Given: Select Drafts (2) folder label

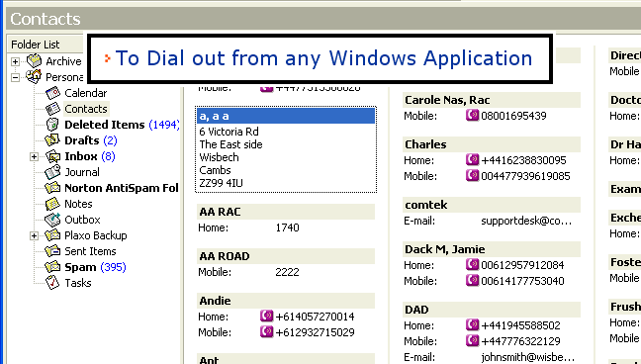Looking at the screenshot, I should [91, 140].
